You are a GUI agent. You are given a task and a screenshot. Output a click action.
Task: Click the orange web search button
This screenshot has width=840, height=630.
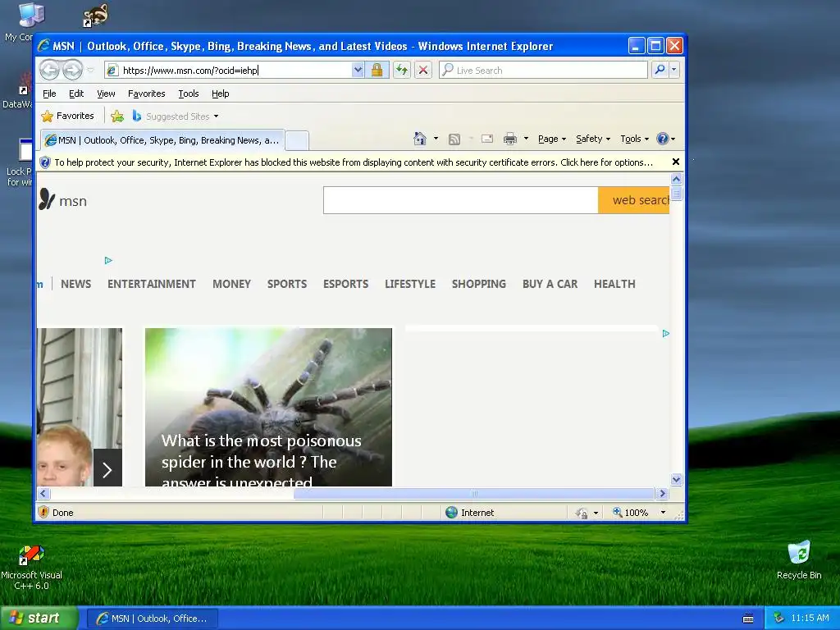click(x=634, y=200)
